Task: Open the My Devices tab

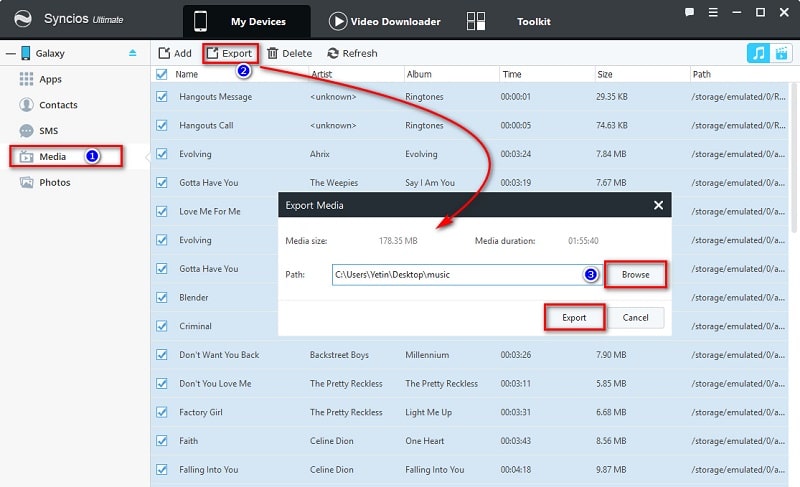Action: tap(246, 21)
